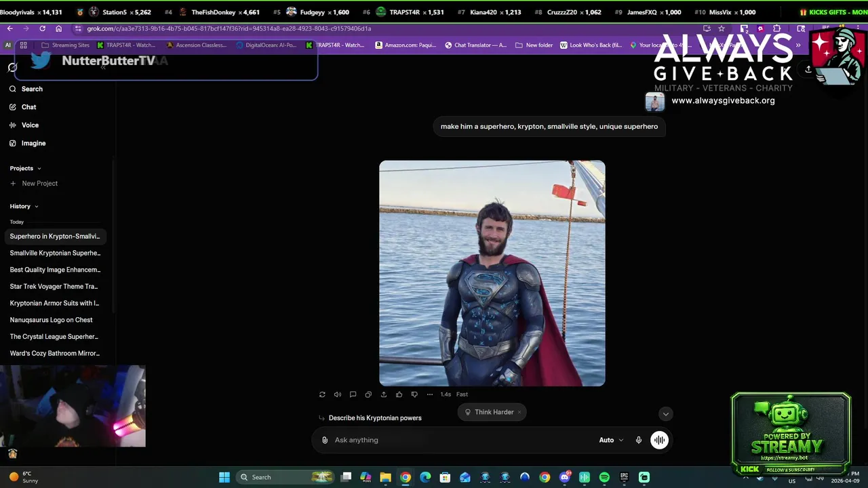Open the model selector Auto dropdown
This screenshot has height=488, width=868.
(611, 440)
